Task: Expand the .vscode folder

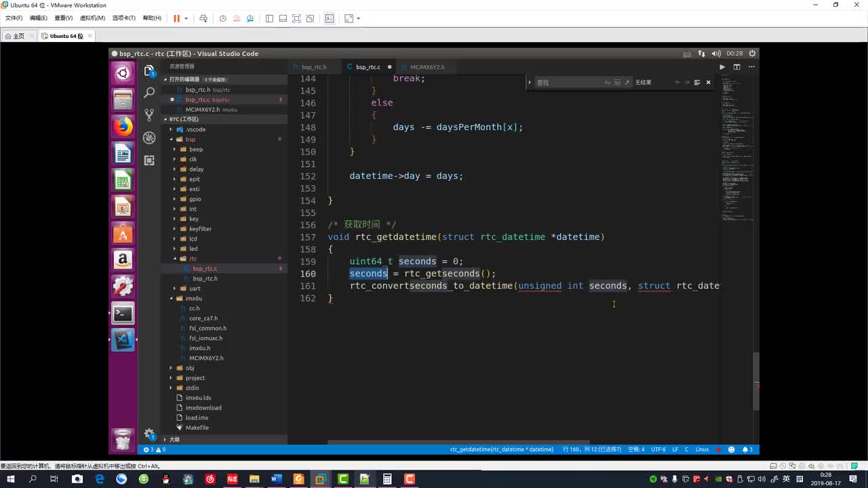Action: pyautogui.click(x=224, y=129)
